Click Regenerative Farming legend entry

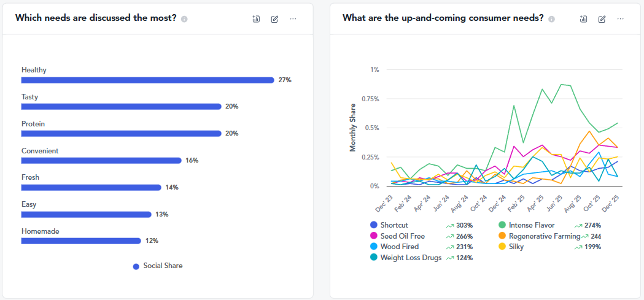click(544, 236)
